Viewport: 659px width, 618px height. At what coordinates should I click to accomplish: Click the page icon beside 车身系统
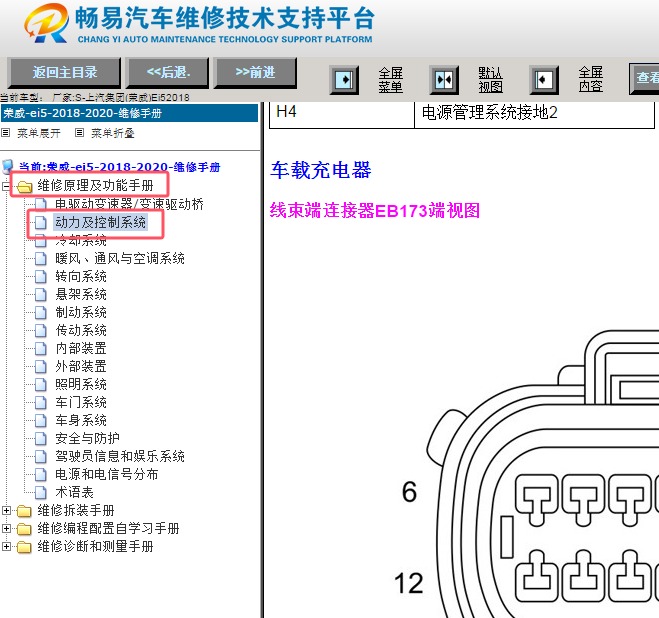pos(40,421)
